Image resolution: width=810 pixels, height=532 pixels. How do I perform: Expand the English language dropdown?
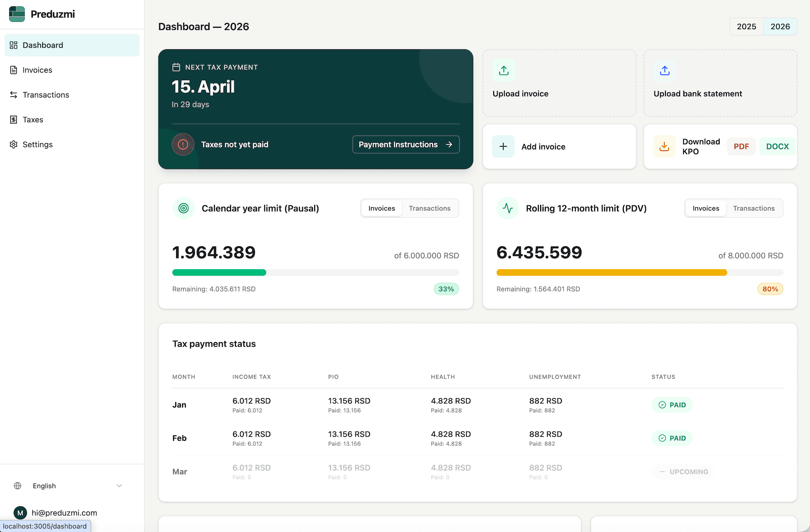point(119,486)
